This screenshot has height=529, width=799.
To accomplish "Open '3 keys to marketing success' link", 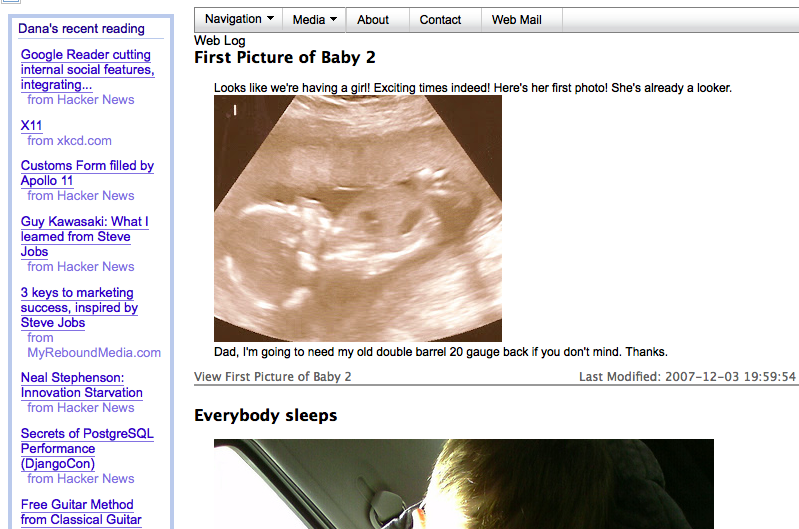I will pyautogui.click(x=79, y=307).
